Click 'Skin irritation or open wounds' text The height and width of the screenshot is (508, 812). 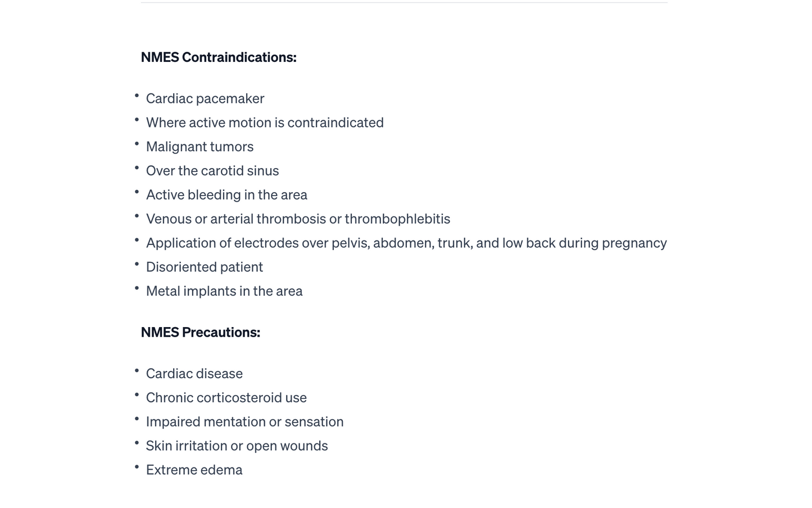tap(237, 446)
